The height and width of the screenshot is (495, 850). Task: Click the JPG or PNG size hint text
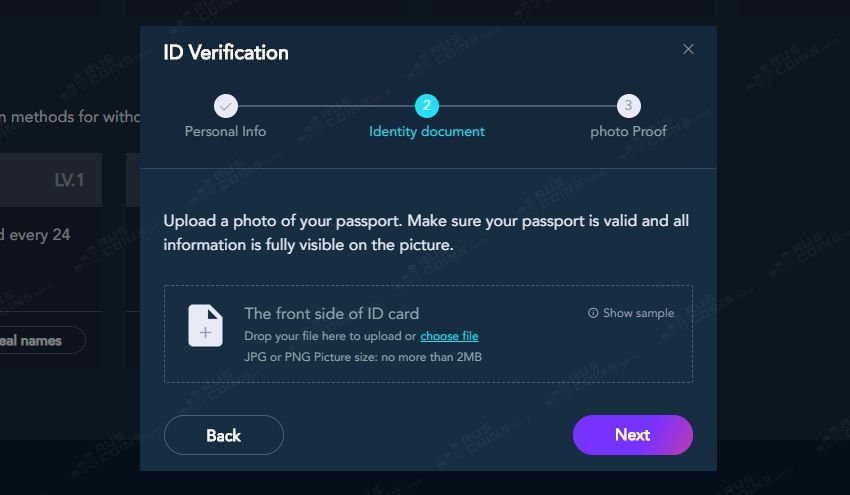[363, 356]
